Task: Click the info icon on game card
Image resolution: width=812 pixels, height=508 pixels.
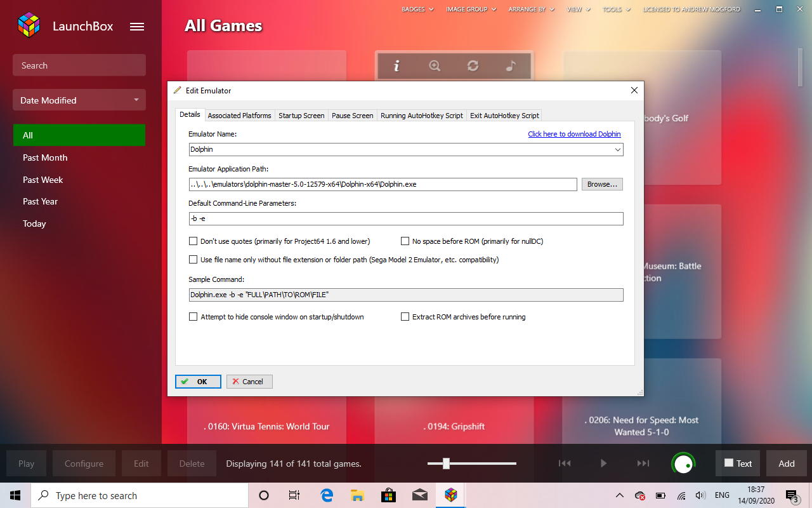Action: point(396,65)
